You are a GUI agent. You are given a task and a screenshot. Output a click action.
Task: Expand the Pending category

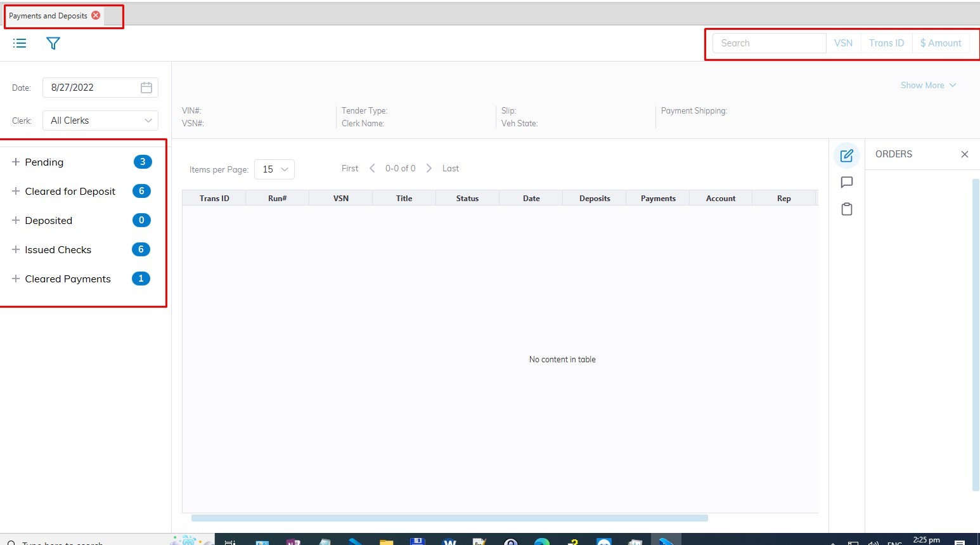pyautogui.click(x=16, y=162)
